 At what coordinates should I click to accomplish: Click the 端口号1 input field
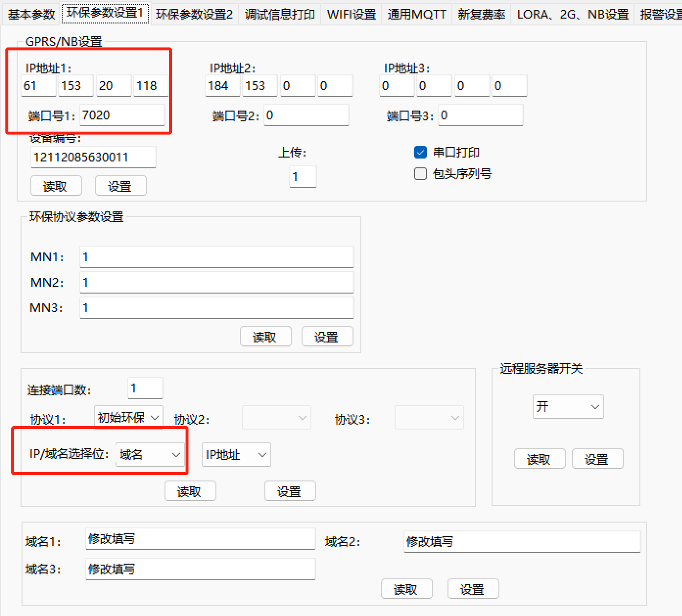click(x=122, y=115)
